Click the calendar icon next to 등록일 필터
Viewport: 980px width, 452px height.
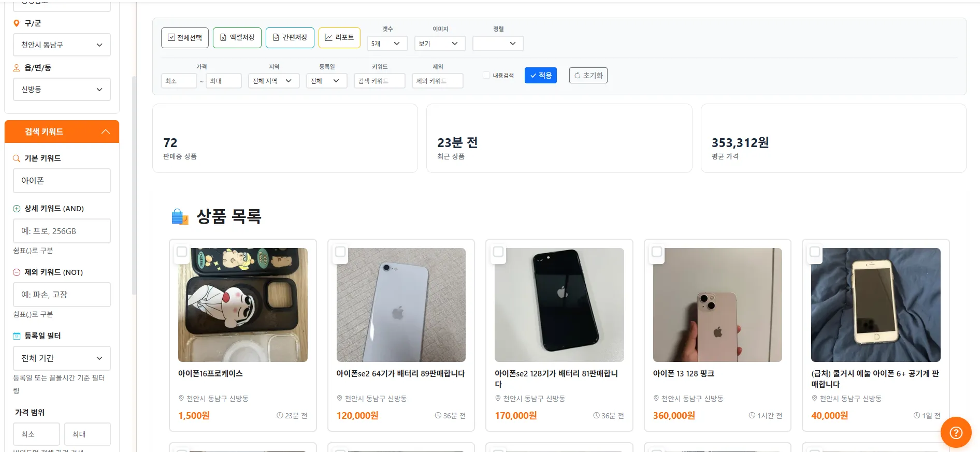(17, 336)
